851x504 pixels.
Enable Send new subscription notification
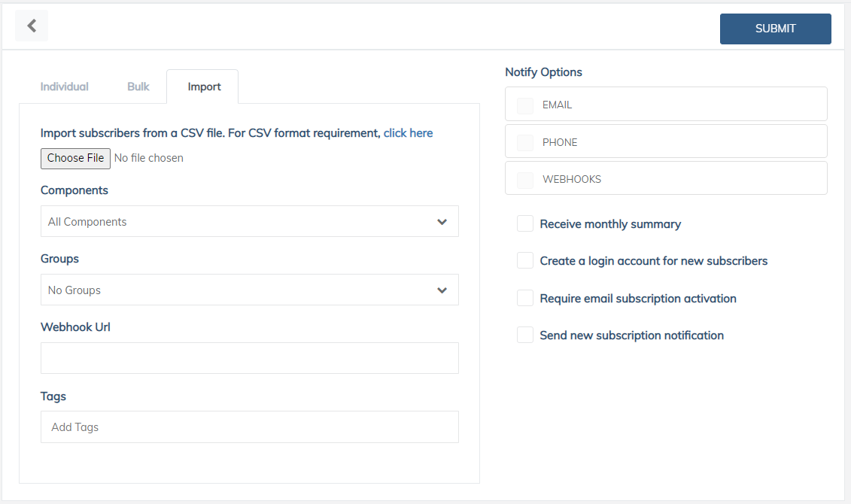524,335
